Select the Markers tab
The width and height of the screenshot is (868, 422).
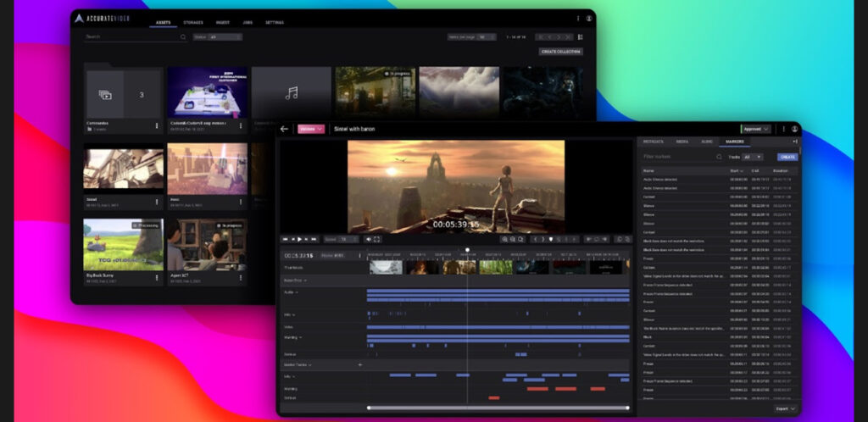pyautogui.click(x=735, y=142)
